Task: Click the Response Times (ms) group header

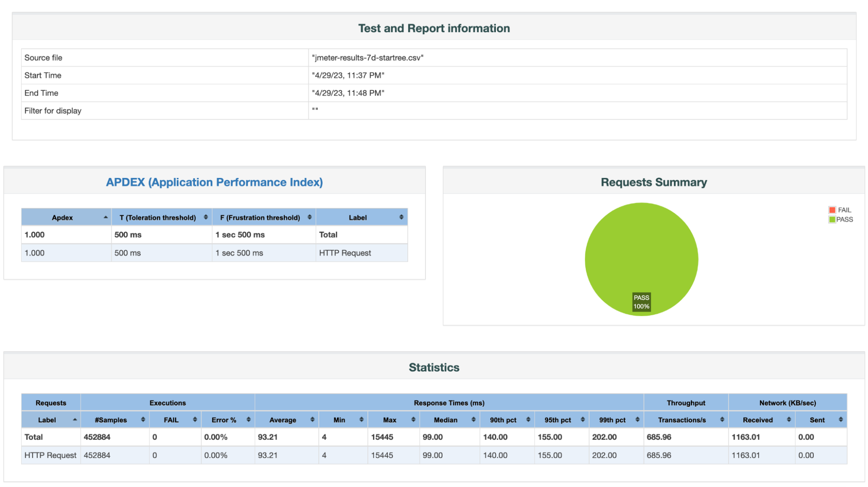Action: (x=449, y=403)
